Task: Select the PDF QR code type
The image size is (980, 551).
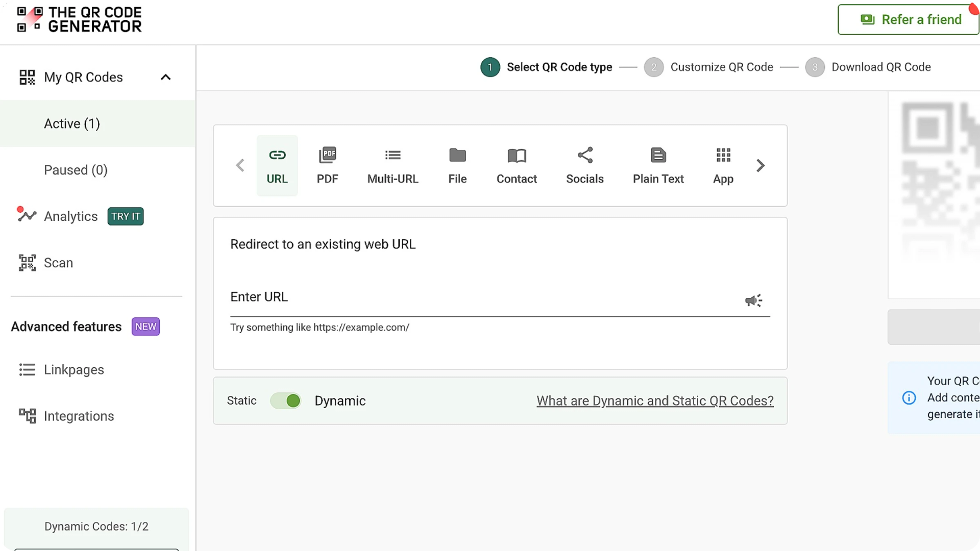Action: (x=327, y=165)
